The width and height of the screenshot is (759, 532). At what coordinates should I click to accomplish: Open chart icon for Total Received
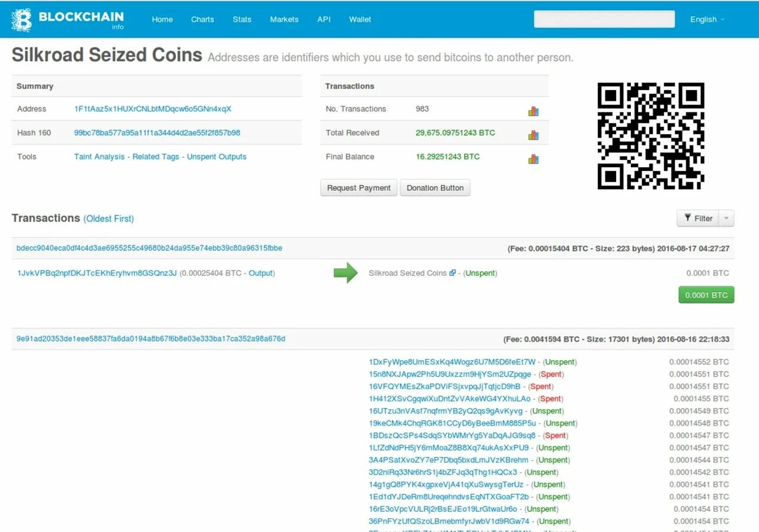(534, 135)
